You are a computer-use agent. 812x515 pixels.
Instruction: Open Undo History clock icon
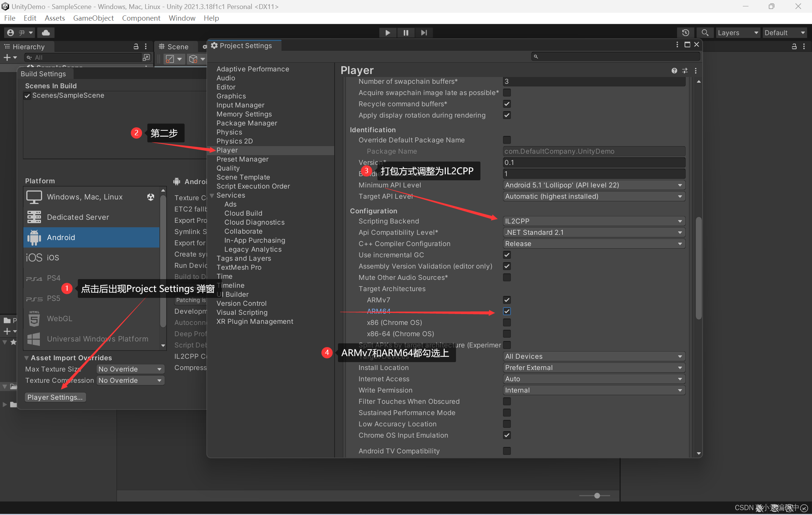tap(685, 33)
